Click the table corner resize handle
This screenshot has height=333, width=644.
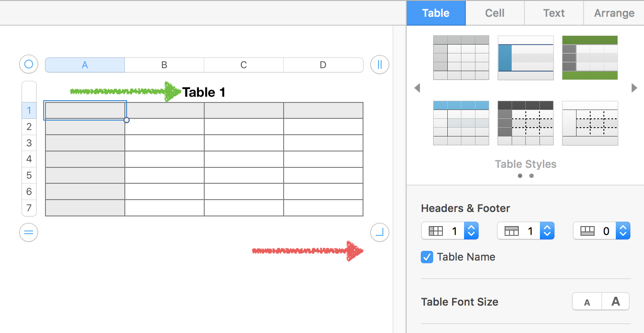point(380,232)
